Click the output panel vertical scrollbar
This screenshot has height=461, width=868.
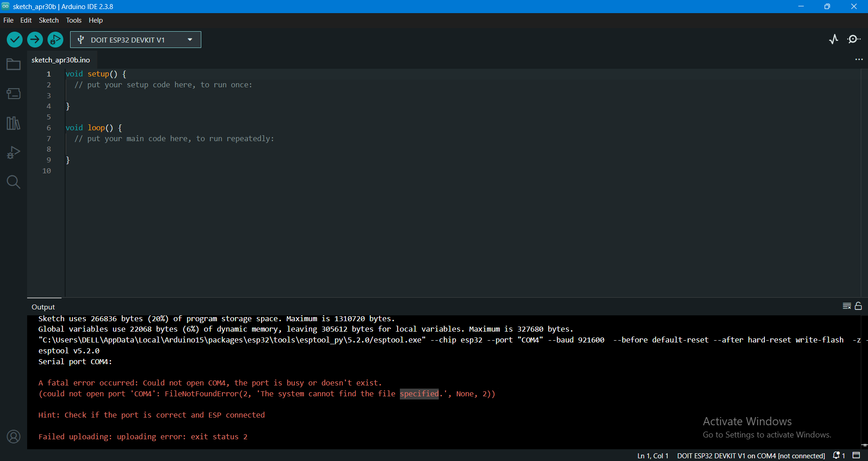point(864,381)
